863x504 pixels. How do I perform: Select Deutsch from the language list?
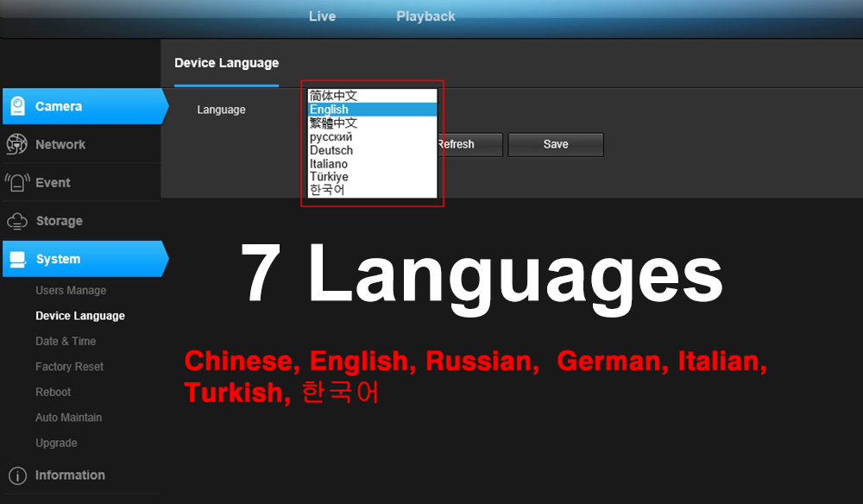[331, 150]
